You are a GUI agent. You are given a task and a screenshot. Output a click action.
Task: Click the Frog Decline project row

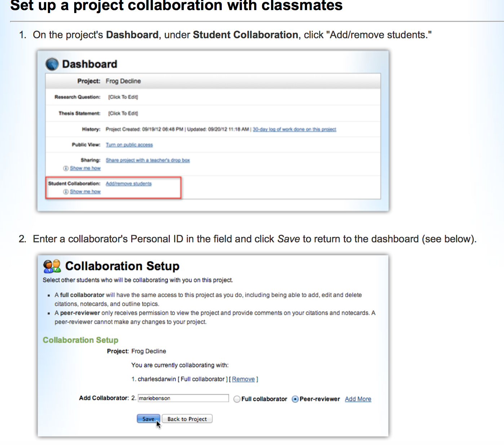pos(123,81)
